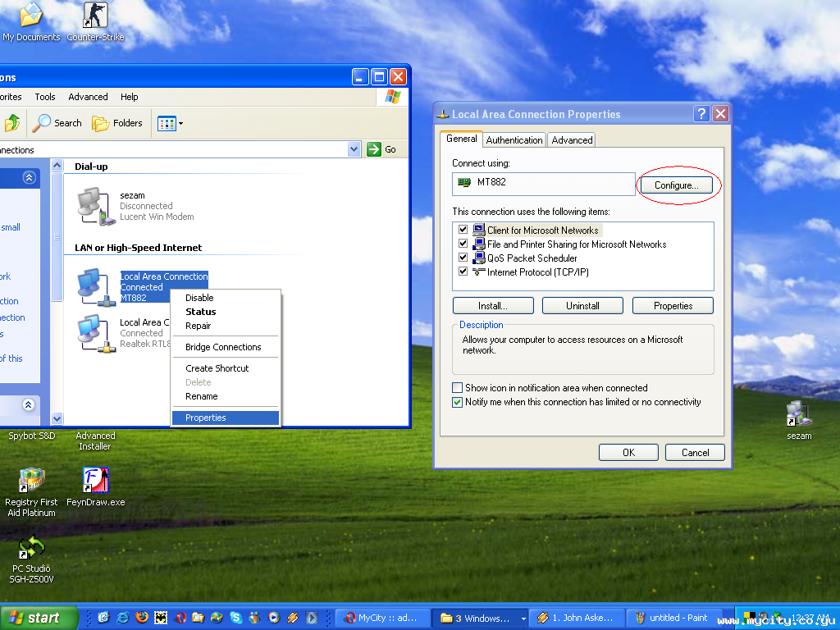The height and width of the screenshot is (630, 840).
Task: Switch to the Authentication tab
Action: coord(514,140)
